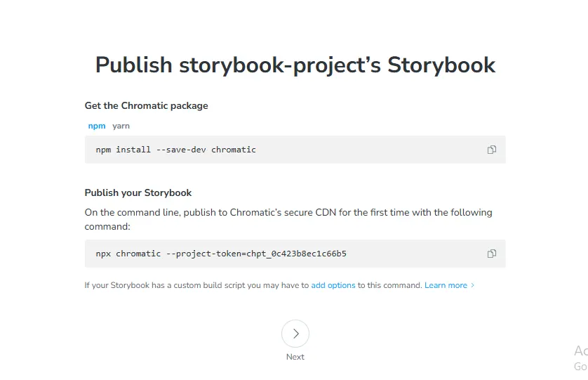Copy the npm install command

[492, 150]
